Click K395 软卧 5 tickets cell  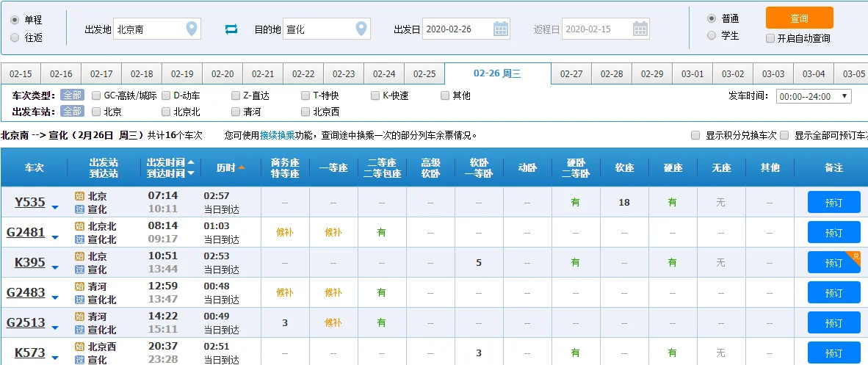[479, 262]
